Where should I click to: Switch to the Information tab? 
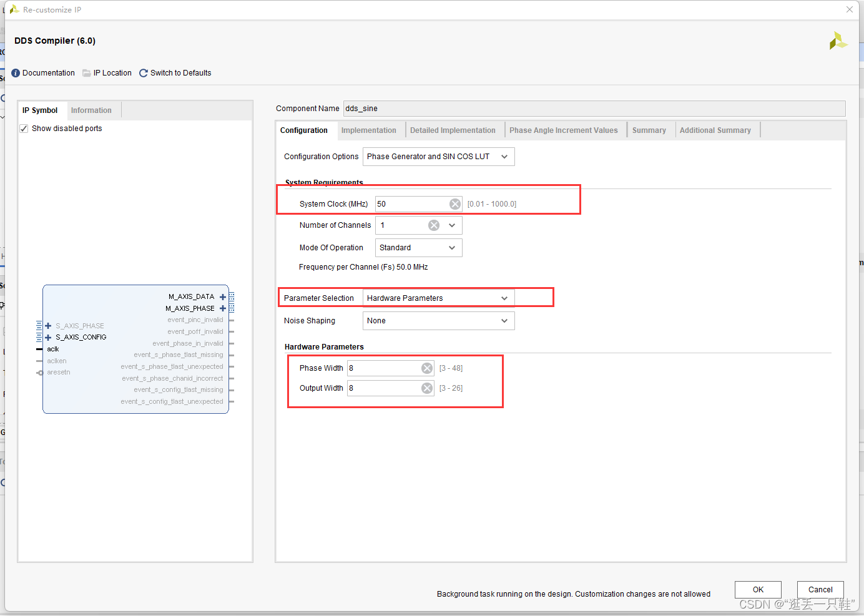[x=91, y=110]
